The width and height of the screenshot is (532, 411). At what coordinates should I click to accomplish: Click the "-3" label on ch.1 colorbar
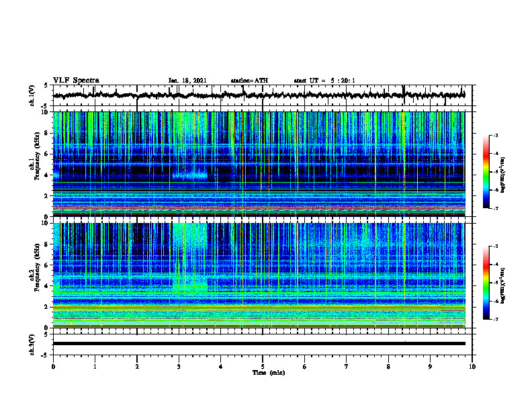pos(495,135)
